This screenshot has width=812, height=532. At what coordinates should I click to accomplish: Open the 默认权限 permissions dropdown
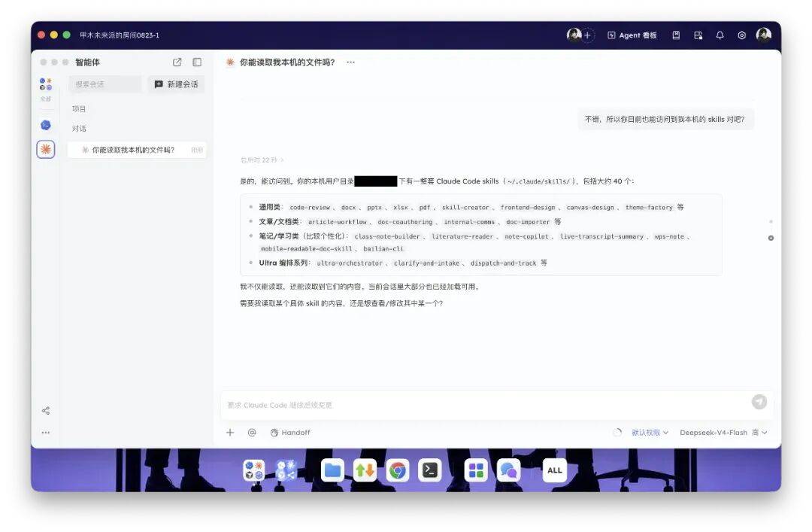pos(650,433)
